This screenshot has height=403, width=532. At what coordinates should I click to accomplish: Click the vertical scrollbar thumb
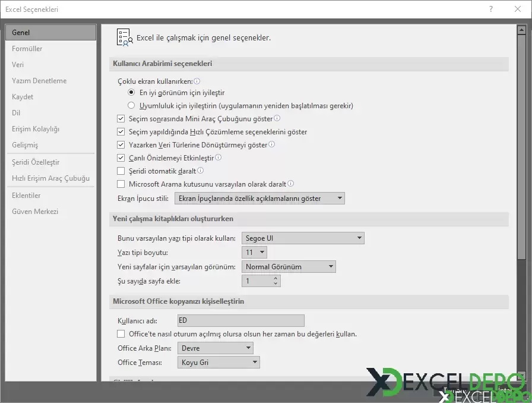click(x=521, y=147)
